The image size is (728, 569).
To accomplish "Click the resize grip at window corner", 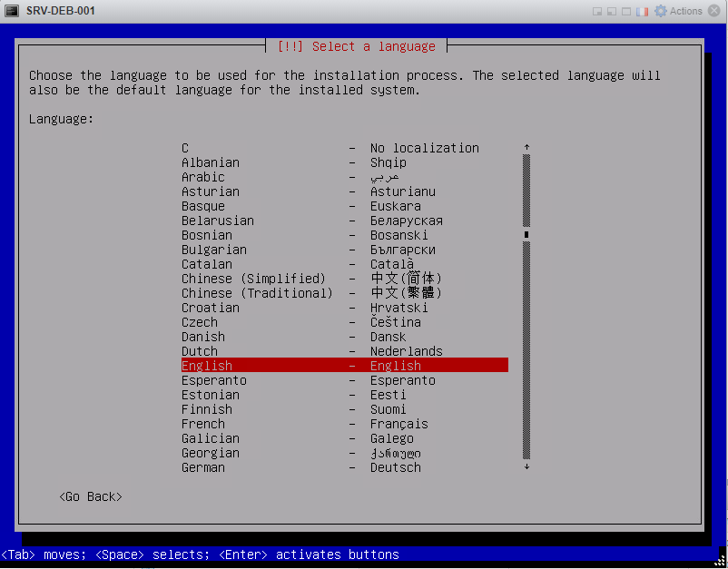I will [x=720, y=561].
